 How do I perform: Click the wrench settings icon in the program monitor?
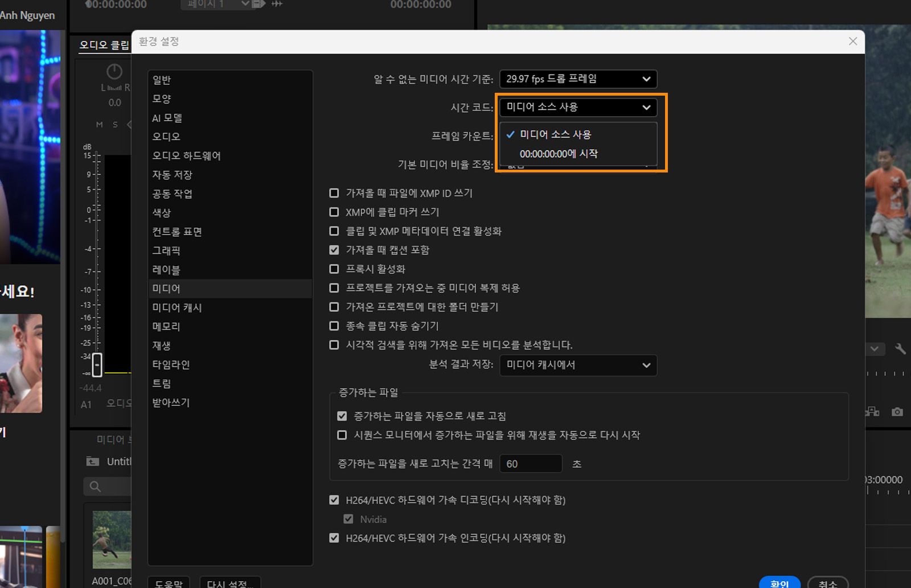[901, 349]
